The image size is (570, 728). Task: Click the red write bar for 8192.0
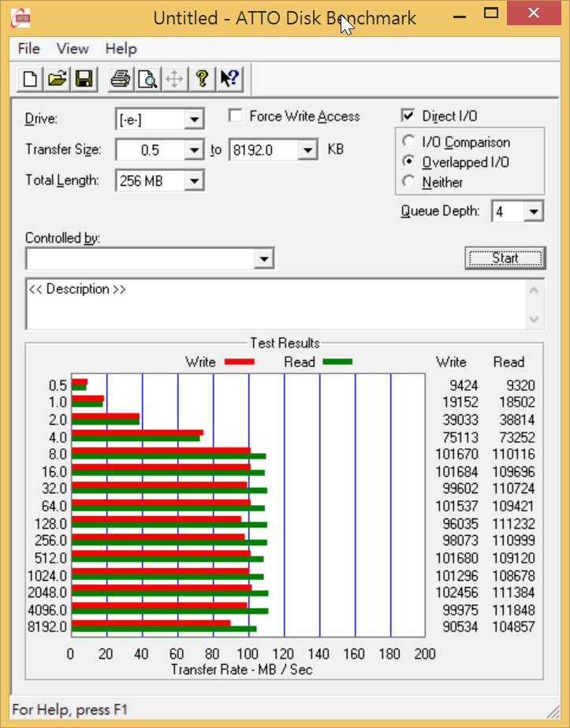pos(151,623)
